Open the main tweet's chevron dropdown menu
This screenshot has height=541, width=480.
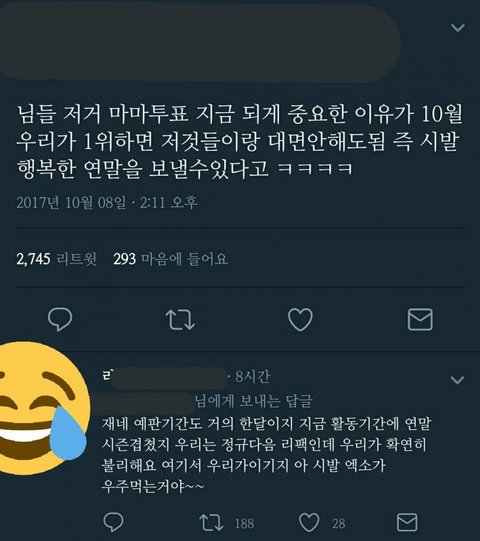[458, 28]
